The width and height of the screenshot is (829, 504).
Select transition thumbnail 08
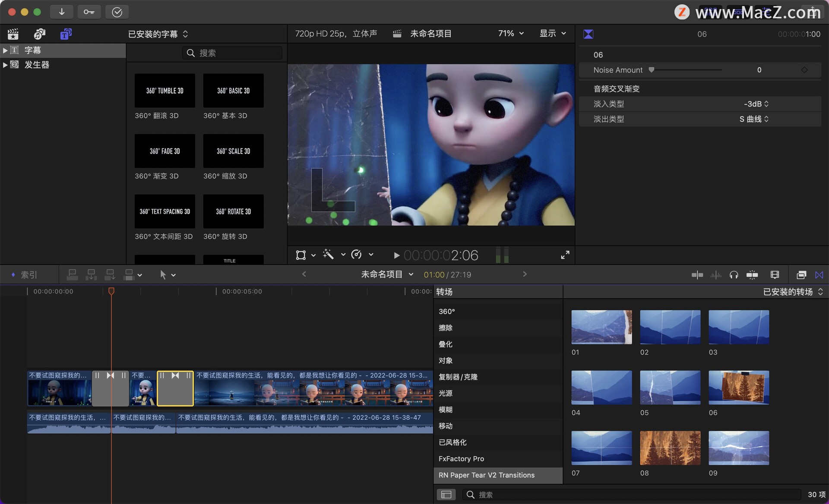click(x=670, y=448)
